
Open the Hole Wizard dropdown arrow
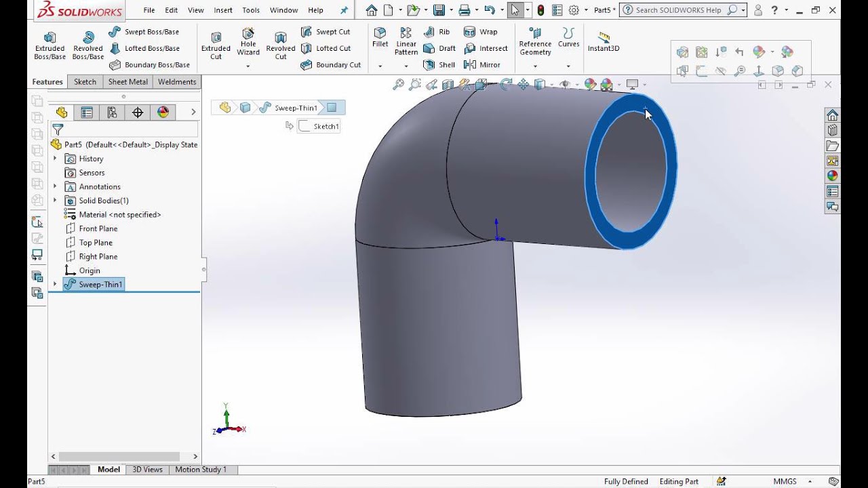(x=248, y=66)
